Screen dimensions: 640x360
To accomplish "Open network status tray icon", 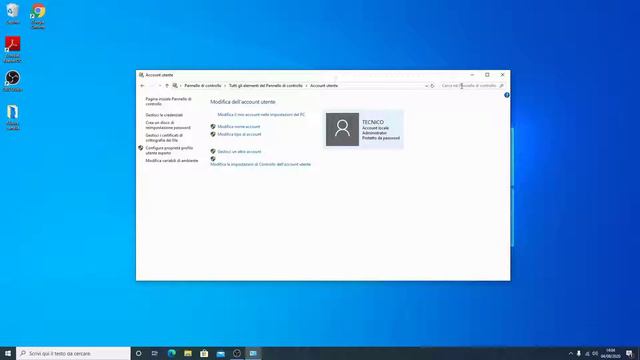I will 587,353.
